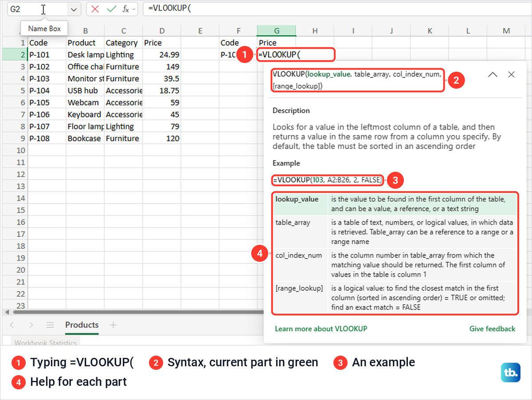
Task: Select the lookup_value argument row
Action: tap(395, 204)
